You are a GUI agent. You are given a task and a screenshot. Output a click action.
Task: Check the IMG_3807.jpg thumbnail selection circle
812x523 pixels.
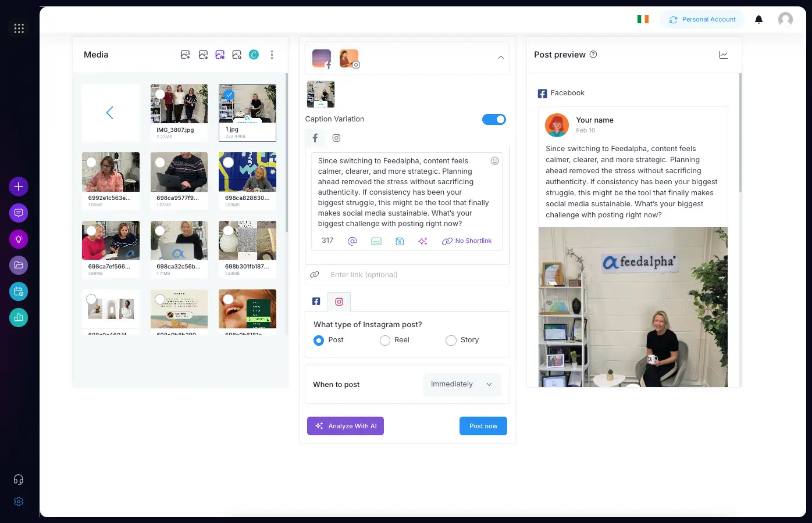point(160,95)
